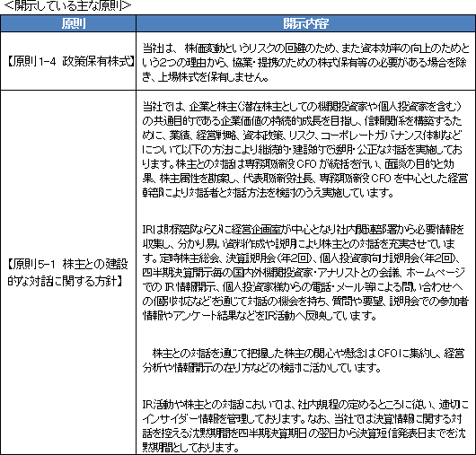Click line mentioning インサイダー情報を管理
The image size is (476, 455).
tap(302, 418)
